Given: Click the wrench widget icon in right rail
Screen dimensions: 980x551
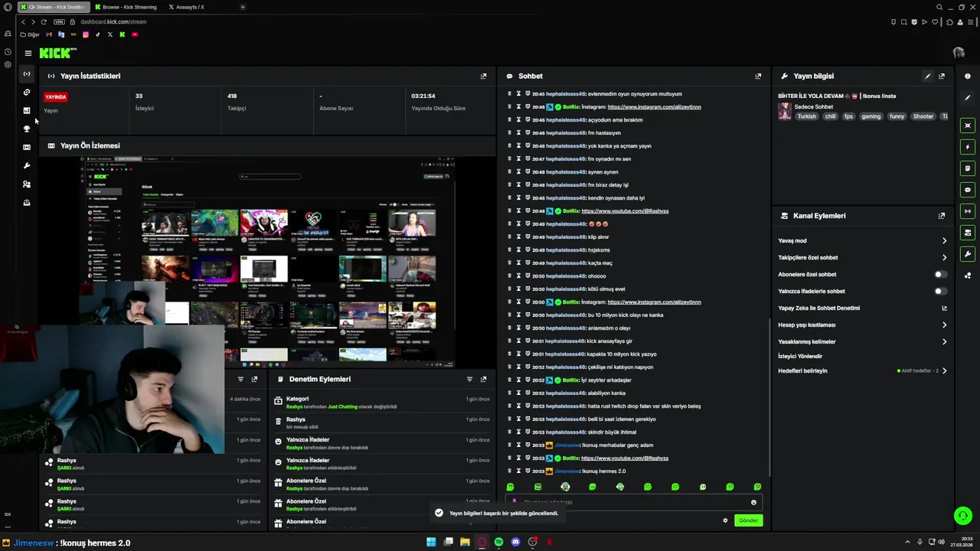Looking at the screenshot, I should click(x=968, y=254).
